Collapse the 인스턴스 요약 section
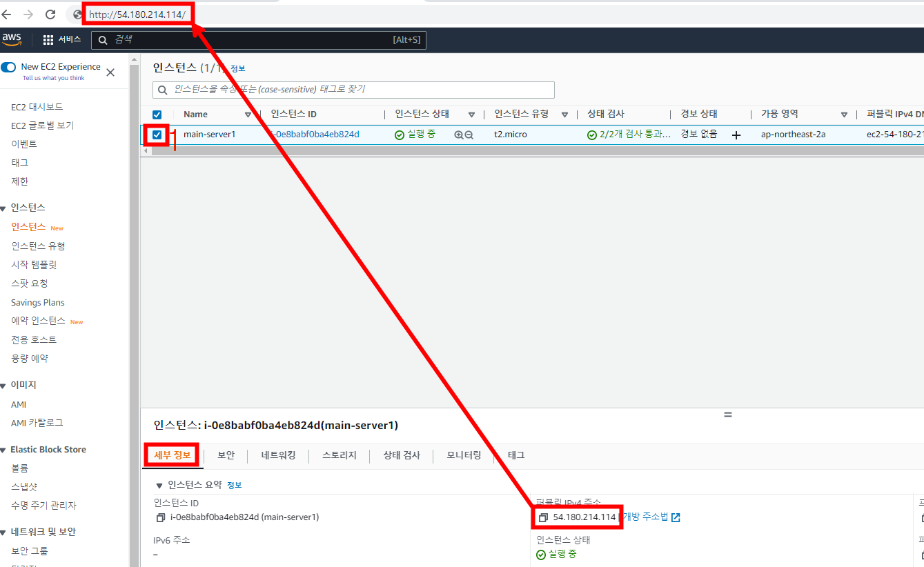 [x=159, y=486]
